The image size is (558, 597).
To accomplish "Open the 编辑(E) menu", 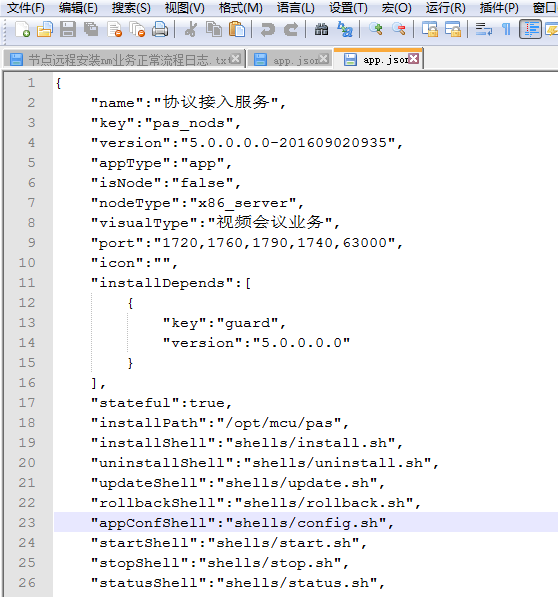I will (78, 8).
